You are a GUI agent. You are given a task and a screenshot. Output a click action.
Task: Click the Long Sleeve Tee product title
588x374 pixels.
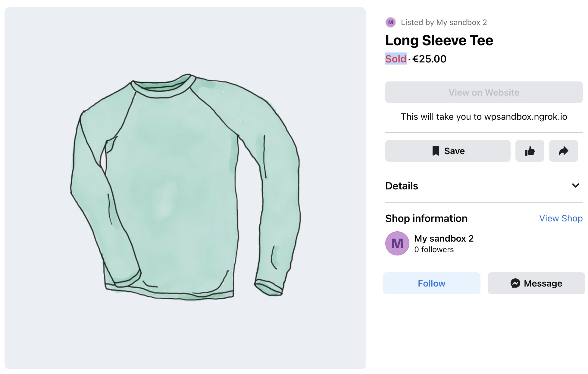pyautogui.click(x=439, y=40)
